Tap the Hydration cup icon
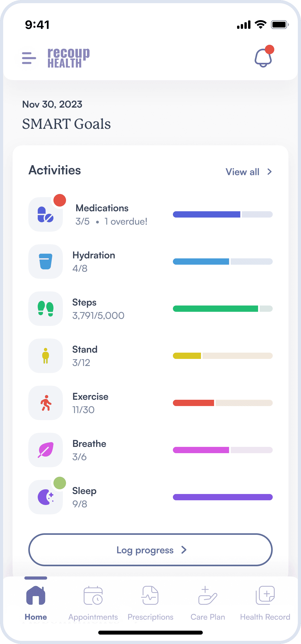 tap(46, 262)
